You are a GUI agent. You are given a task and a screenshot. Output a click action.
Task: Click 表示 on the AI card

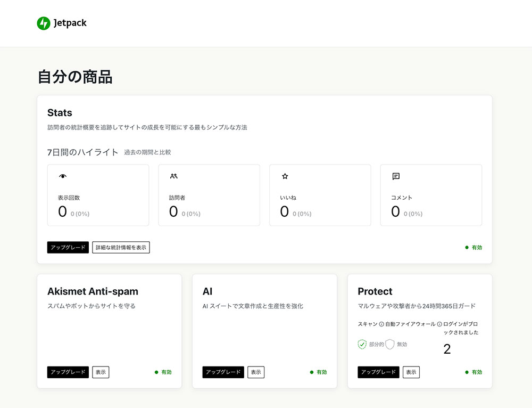point(256,372)
